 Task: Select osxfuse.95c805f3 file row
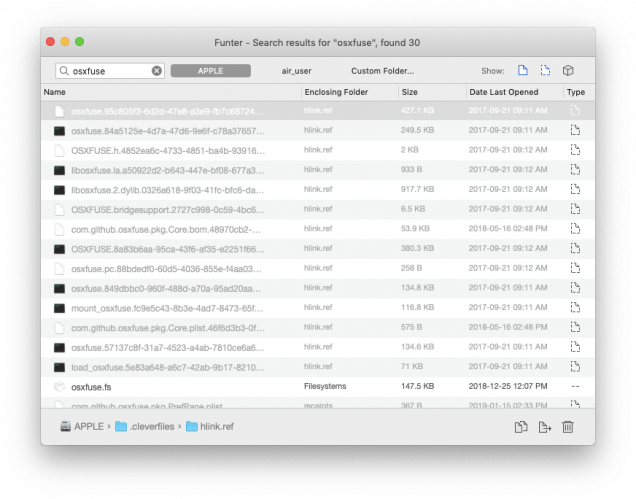click(318, 110)
